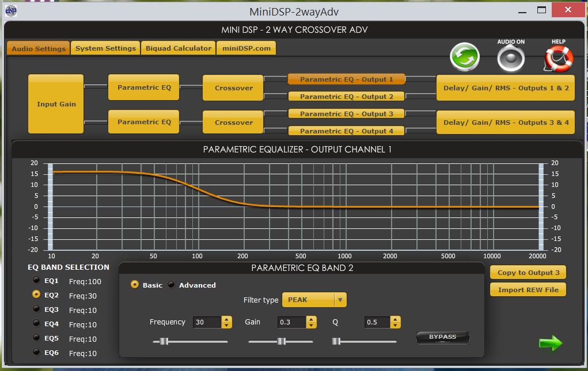Open the Filter type PEAK dropdown

click(314, 300)
